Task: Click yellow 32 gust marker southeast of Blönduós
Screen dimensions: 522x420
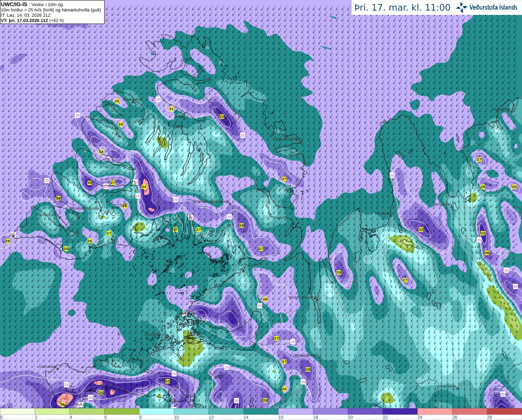Action: (421, 230)
